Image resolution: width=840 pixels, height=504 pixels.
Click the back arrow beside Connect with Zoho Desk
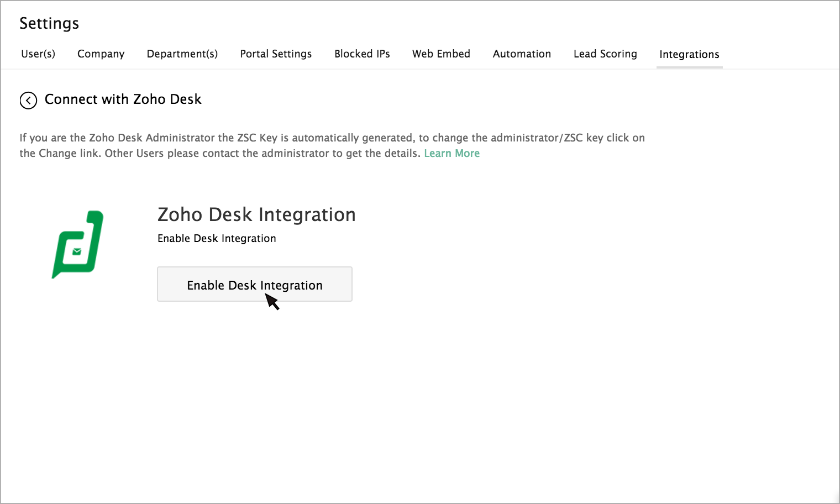click(x=28, y=100)
